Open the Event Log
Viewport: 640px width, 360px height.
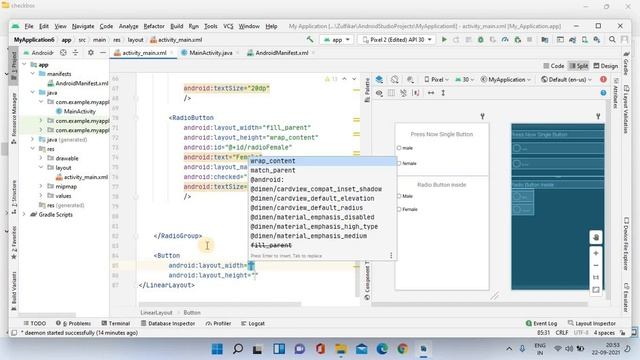click(542, 323)
